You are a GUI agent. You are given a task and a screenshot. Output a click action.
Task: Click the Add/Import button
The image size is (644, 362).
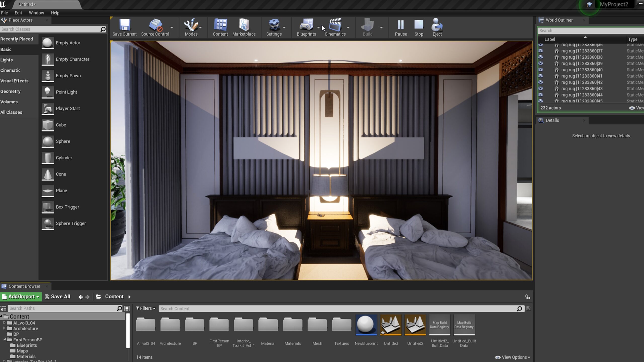[x=21, y=297]
